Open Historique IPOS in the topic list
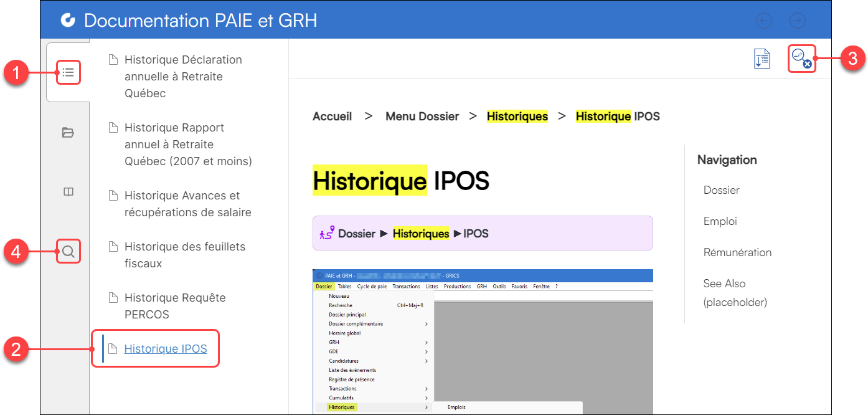The width and height of the screenshot is (868, 415). click(166, 348)
